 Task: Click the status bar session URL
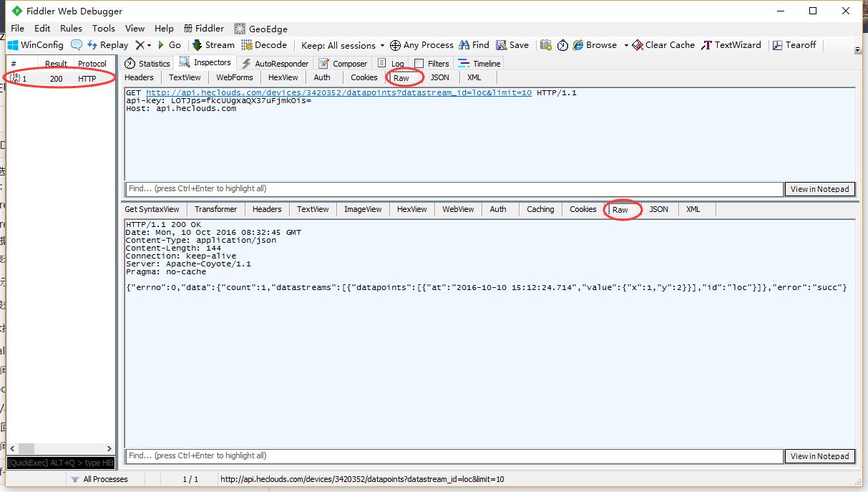(x=362, y=479)
